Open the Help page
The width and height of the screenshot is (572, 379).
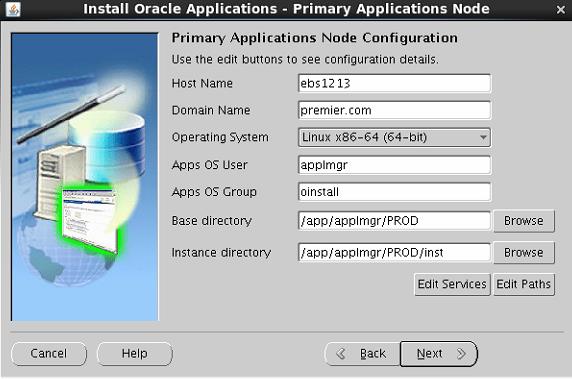tap(135, 353)
